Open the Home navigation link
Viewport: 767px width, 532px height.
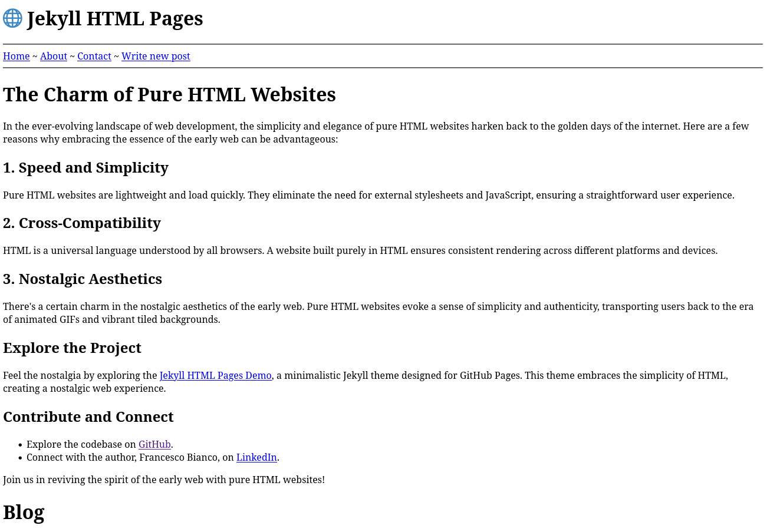pos(17,56)
